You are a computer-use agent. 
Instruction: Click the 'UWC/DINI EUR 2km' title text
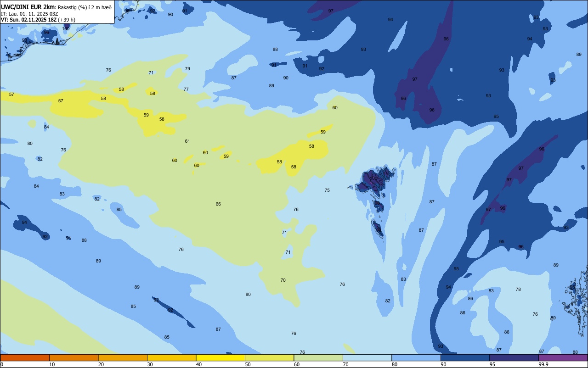point(28,7)
